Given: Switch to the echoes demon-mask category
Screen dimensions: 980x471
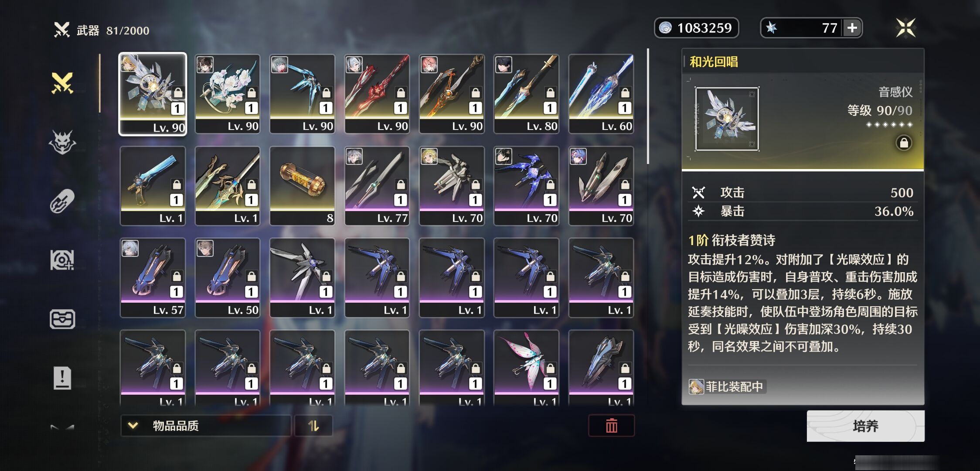Looking at the screenshot, I should 62,142.
